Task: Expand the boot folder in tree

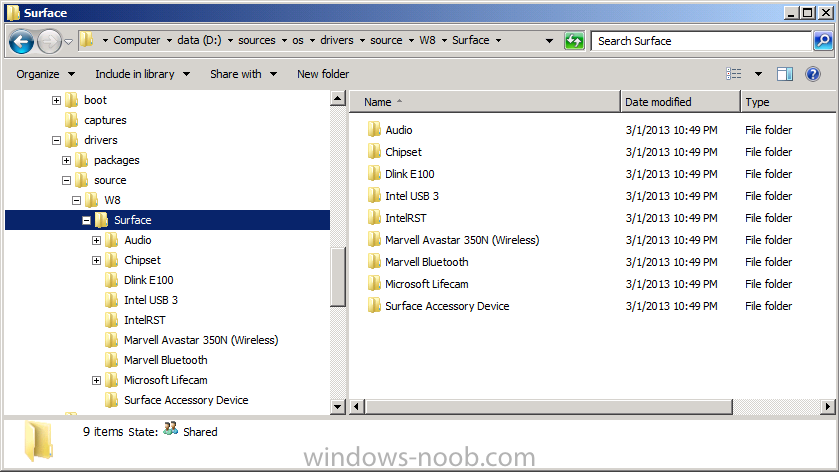Action: pos(56,100)
